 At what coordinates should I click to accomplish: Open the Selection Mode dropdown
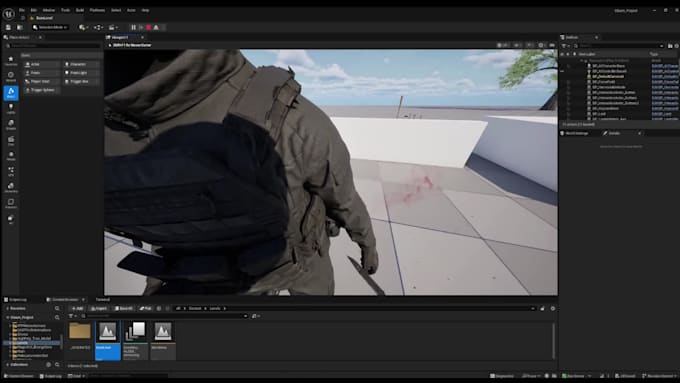50,27
